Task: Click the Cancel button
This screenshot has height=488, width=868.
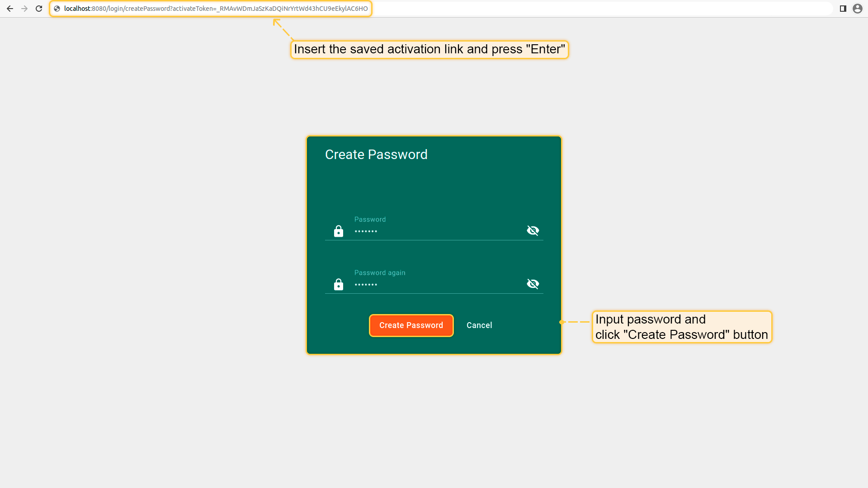Action: [479, 325]
